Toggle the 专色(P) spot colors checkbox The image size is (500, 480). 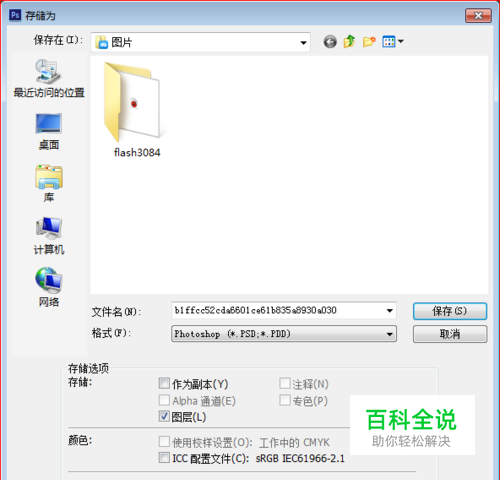point(285,400)
